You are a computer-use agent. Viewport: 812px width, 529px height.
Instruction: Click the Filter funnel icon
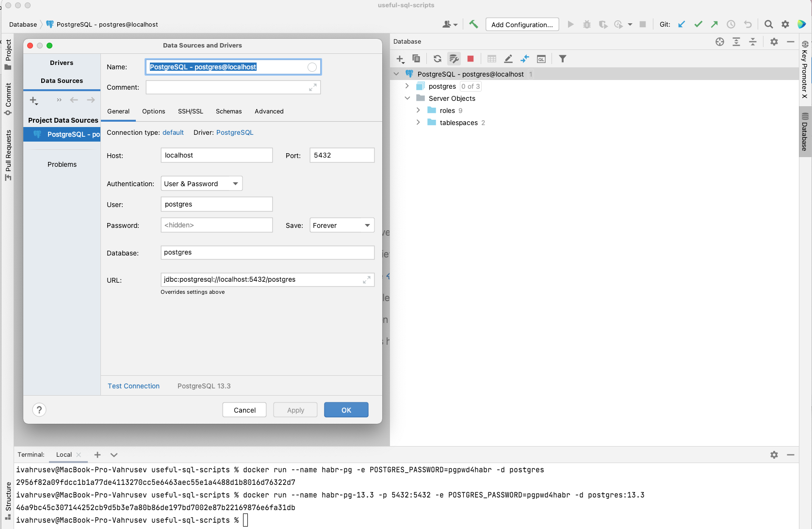(563, 59)
